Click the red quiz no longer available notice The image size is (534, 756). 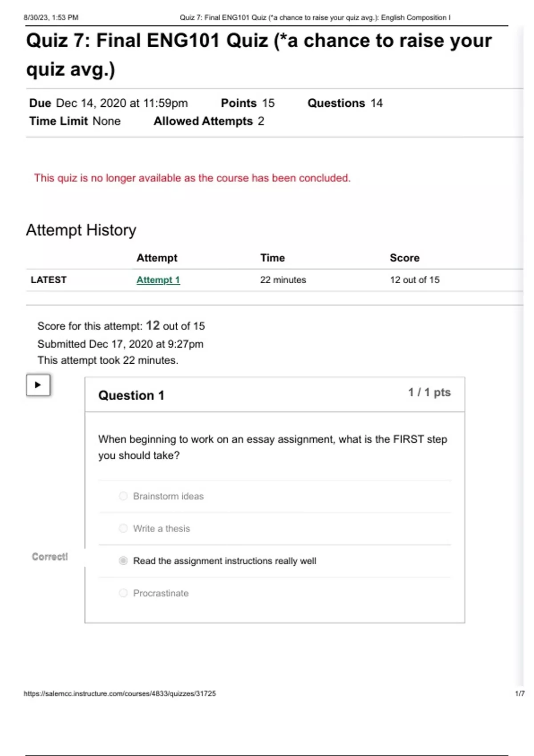(192, 178)
